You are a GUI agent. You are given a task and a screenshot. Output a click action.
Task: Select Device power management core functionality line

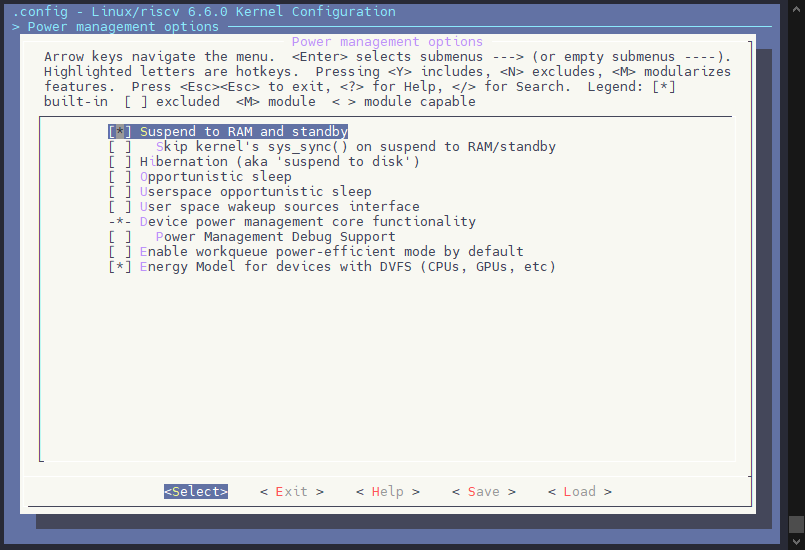click(x=307, y=222)
